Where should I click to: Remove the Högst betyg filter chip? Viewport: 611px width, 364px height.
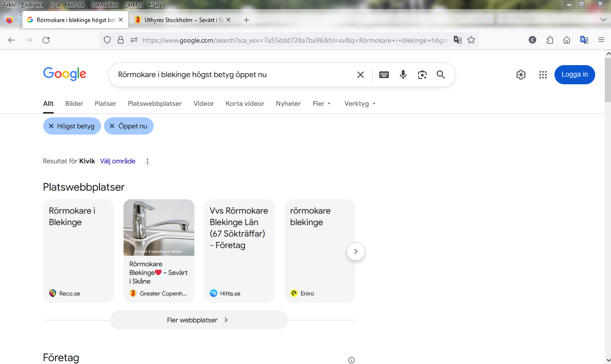coord(51,126)
